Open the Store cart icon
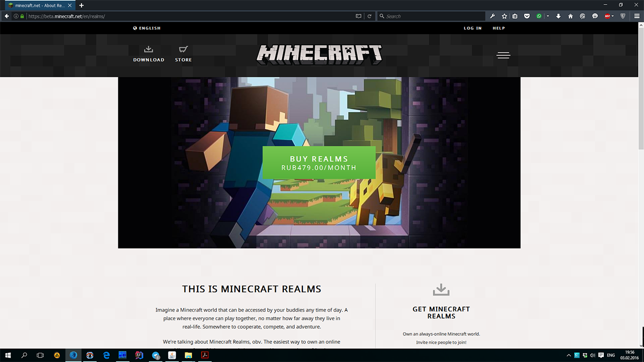Viewport: 644px width, 362px height. [183, 50]
